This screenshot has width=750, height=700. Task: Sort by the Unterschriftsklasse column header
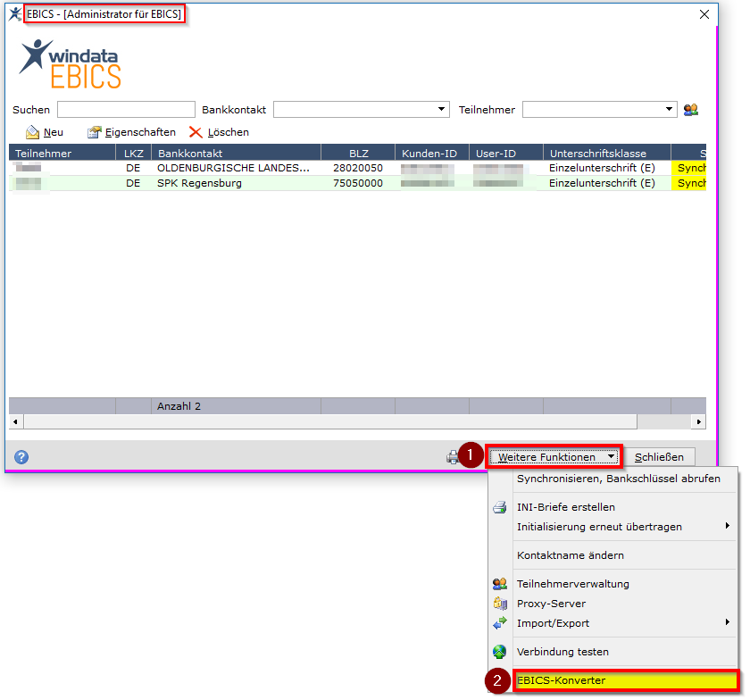click(x=607, y=153)
